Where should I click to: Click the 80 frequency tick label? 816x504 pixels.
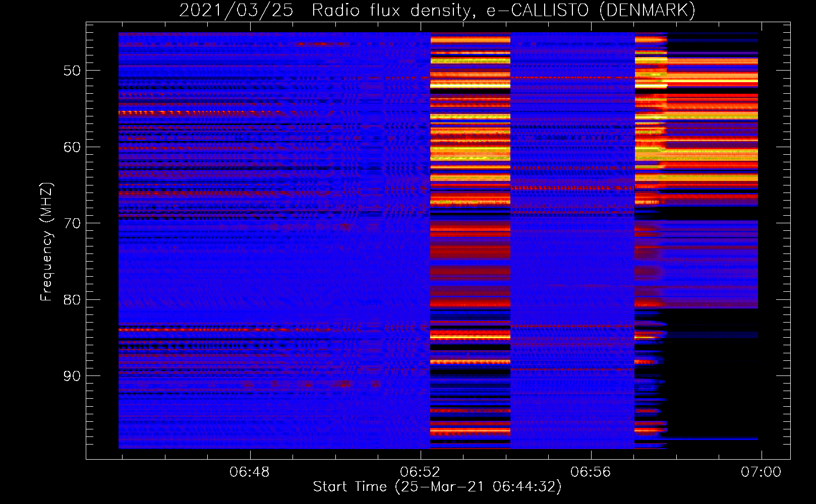[x=72, y=300]
